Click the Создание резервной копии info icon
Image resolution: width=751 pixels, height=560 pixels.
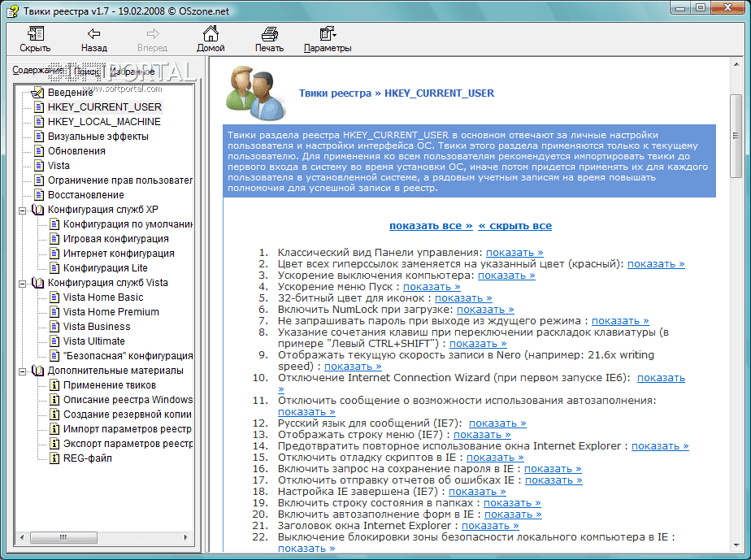54,415
